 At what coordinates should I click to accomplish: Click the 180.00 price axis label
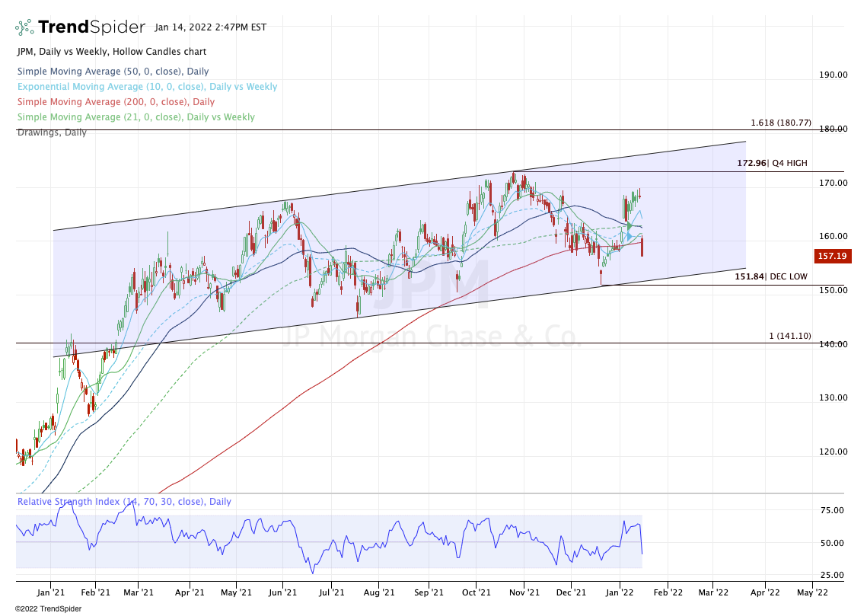click(834, 129)
